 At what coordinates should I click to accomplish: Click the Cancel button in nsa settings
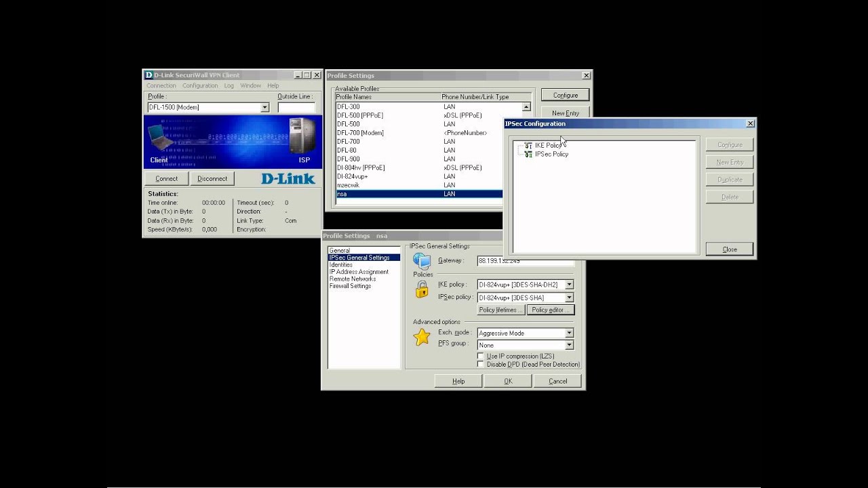point(557,382)
